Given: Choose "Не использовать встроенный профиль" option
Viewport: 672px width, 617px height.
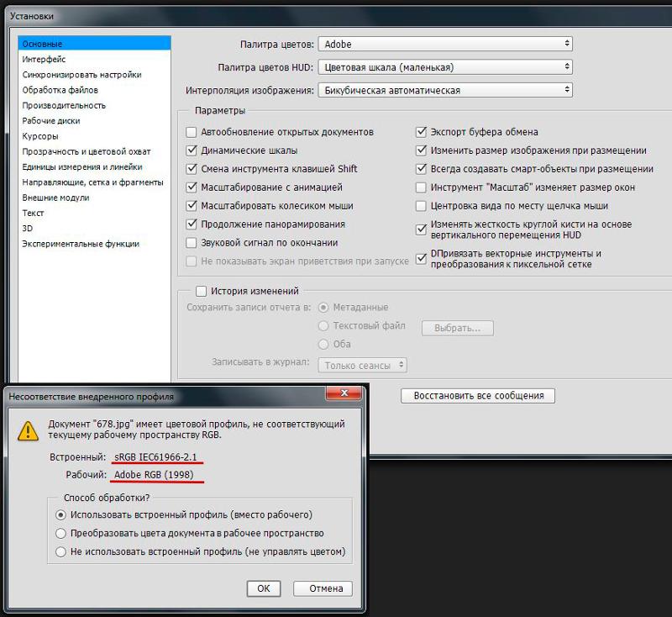Looking at the screenshot, I should pos(60,552).
